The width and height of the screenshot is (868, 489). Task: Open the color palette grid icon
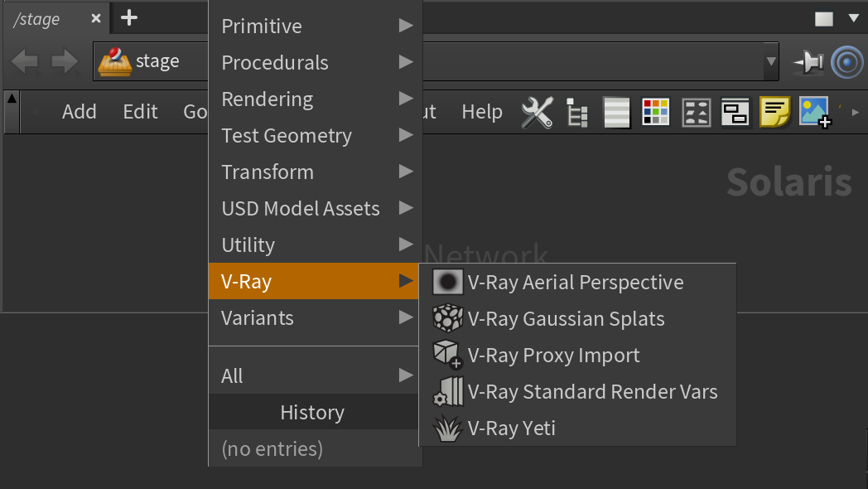655,113
